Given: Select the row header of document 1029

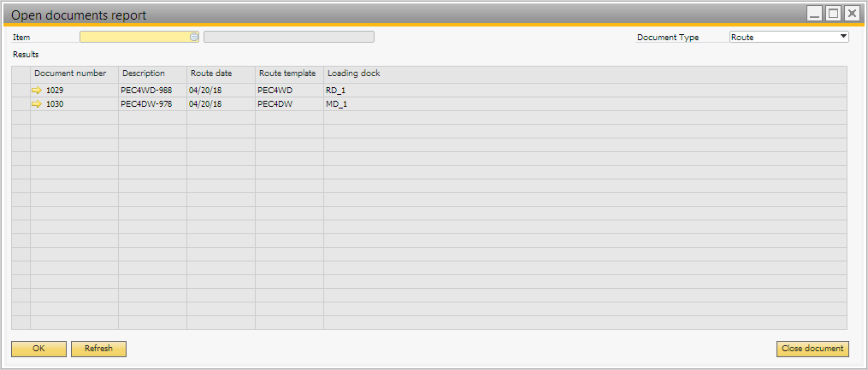Looking at the screenshot, I should coord(21,90).
